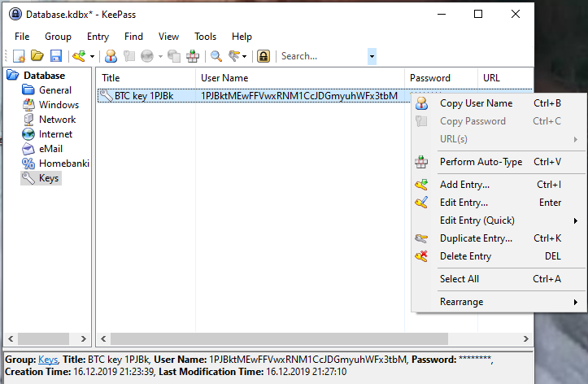
Task: Choose Add Entry... in context menu
Action: (499, 185)
